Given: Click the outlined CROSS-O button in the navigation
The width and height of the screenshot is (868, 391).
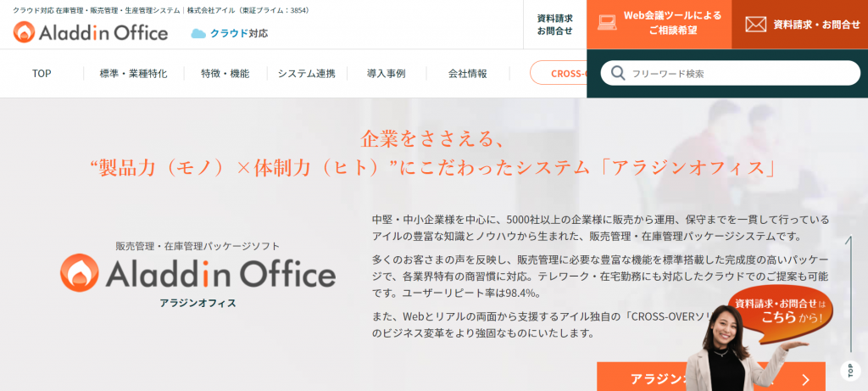Looking at the screenshot, I should tap(559, 73).
